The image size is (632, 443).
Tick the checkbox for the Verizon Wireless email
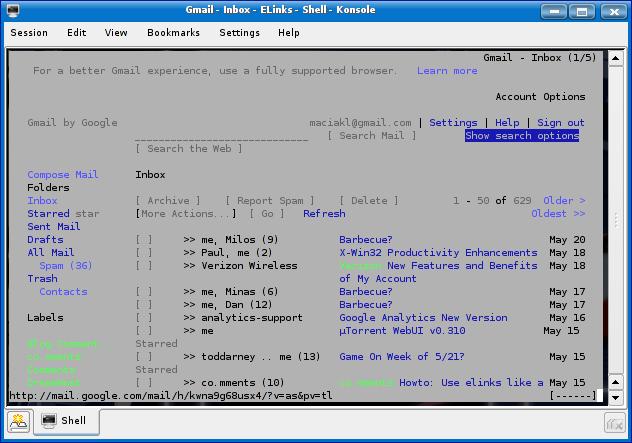144,266
